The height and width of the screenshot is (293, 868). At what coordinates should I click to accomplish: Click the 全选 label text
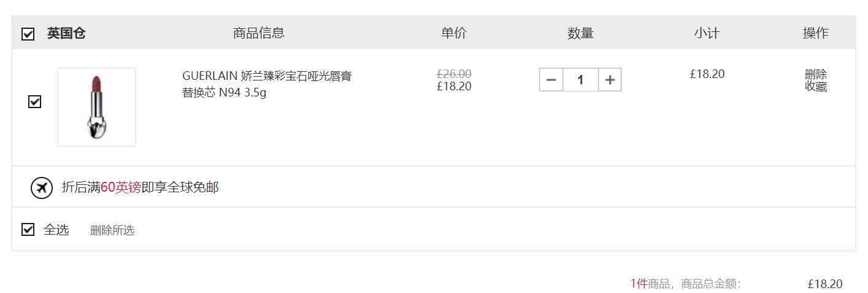point(56,230)
